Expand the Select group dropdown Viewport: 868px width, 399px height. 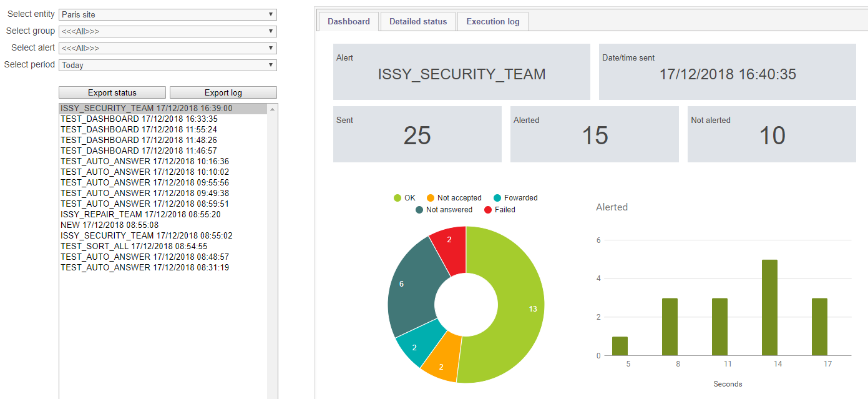click(167, 31)
